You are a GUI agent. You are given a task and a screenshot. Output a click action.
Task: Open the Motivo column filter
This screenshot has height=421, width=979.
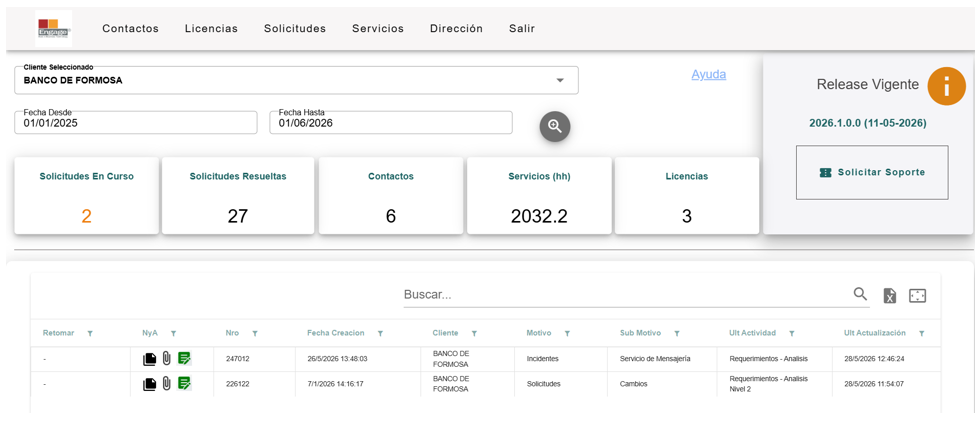pyautogui.click(x=567, y=334)
